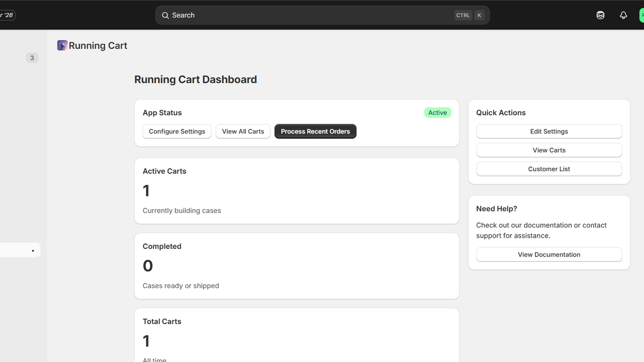Click the sidebar badge showing 3

click(32, 58)
